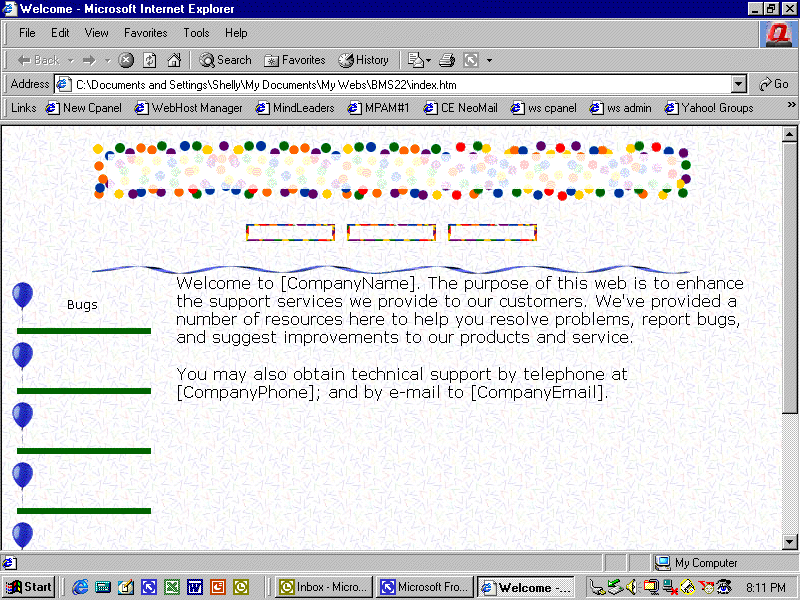
Task: Click the third rainbow-bordered navigation button
Action: tap(492, 233)
